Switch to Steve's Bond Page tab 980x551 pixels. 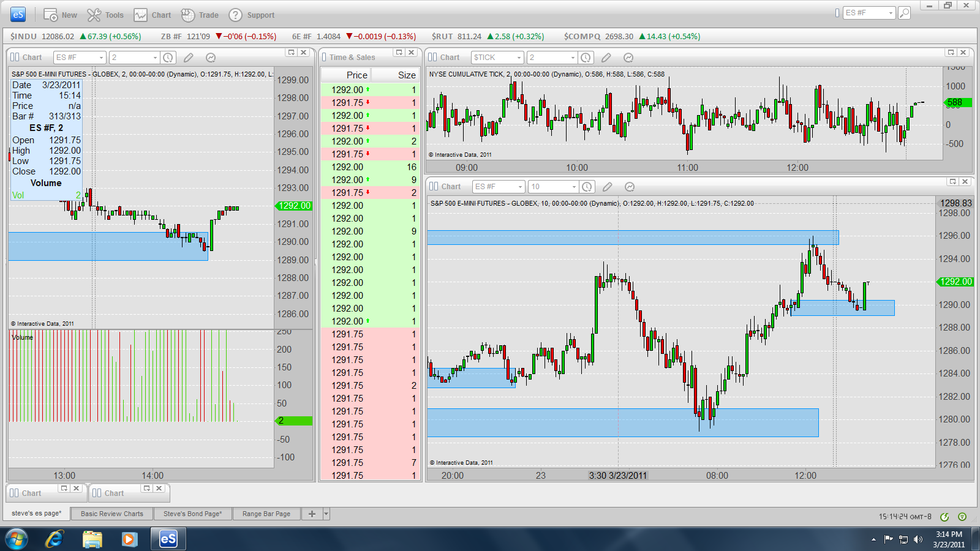193,514
